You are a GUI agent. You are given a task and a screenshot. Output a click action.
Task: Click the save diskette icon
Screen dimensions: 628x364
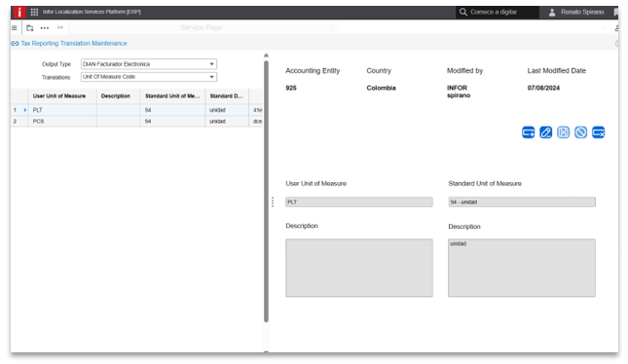[563, 132]
